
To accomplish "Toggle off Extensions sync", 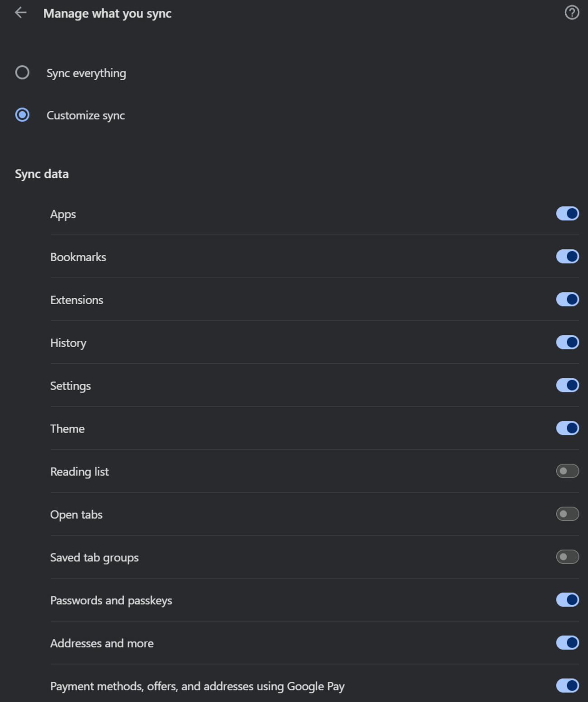I will [568, 300].
